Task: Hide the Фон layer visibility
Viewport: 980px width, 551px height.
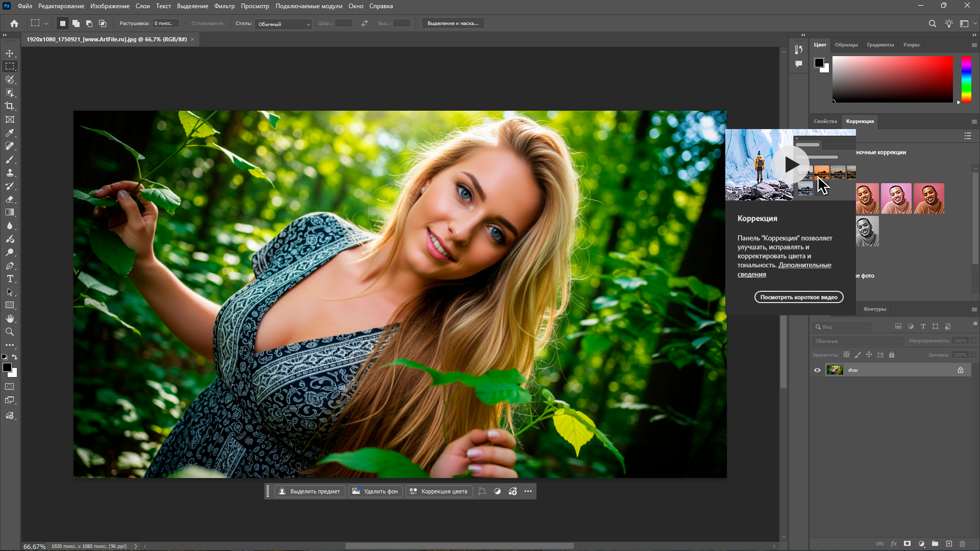Action: click(x=817, y=370)
